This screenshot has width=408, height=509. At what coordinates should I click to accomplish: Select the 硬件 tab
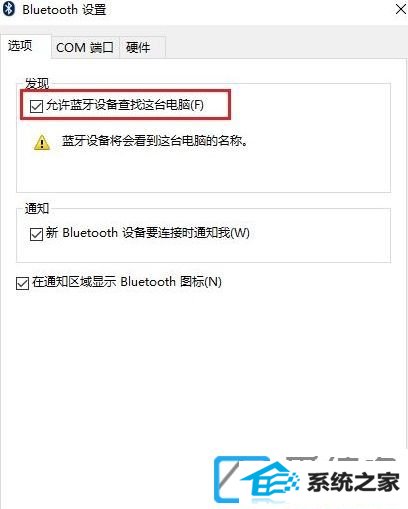point(138,47)
